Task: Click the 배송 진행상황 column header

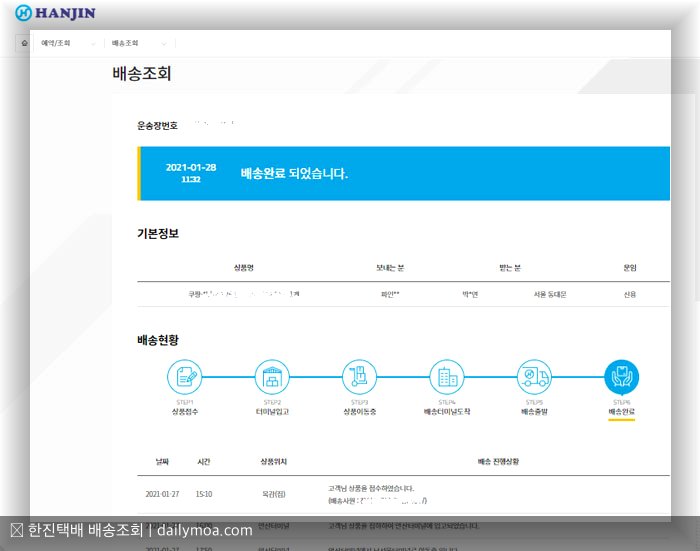Action: tap(498, 462)
